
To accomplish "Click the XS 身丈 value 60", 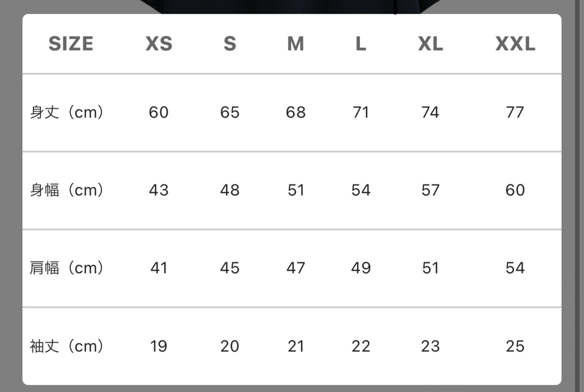I will coord(159,112).
